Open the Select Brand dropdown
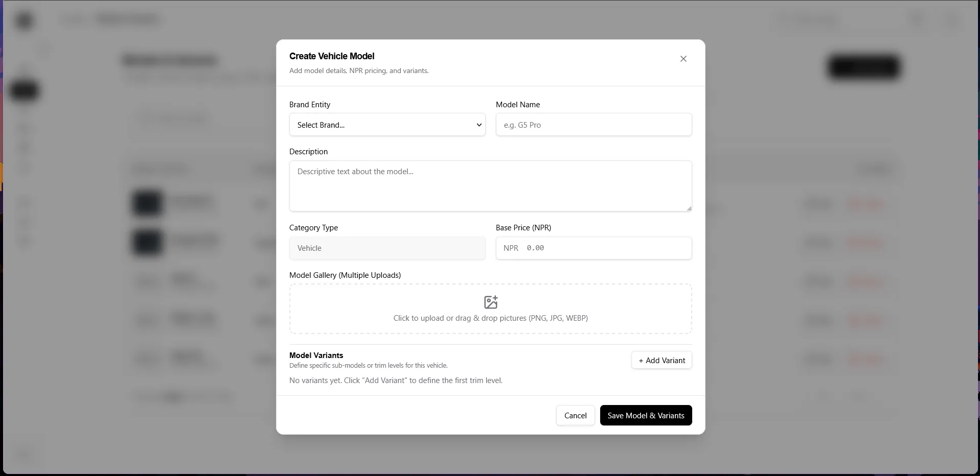The width and height of the screenshot is (980, 476). [387, 125]
